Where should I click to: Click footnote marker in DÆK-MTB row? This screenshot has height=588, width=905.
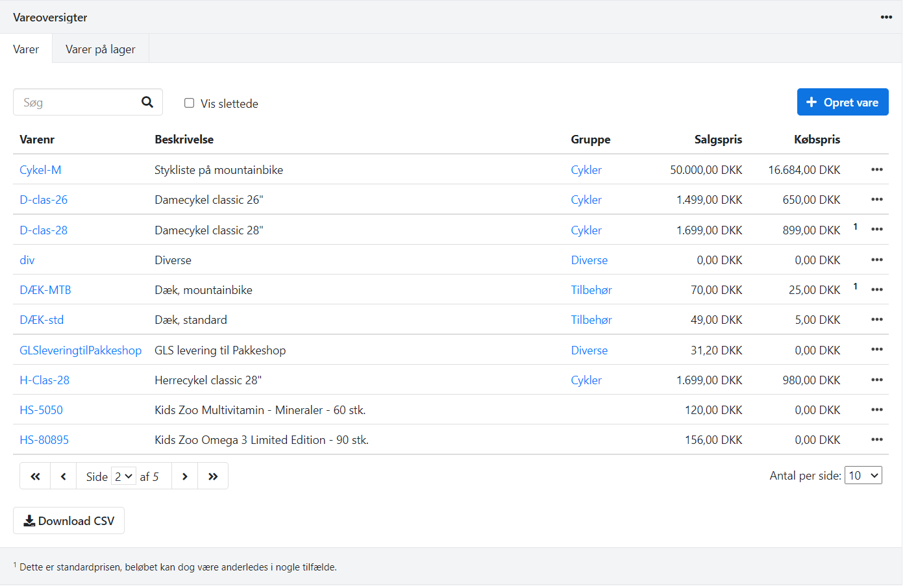(856, 286)
